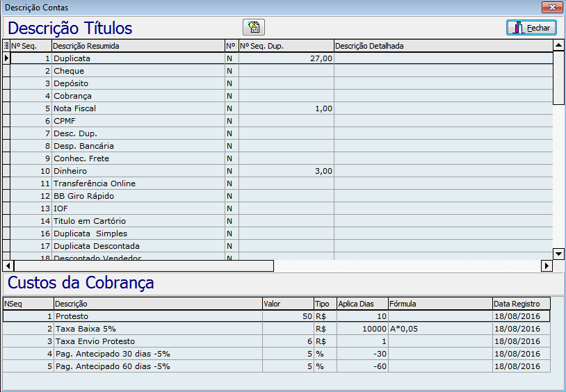The image size is (566, 392).
Task: Select the Duplicata row
Action: (282, 58)
